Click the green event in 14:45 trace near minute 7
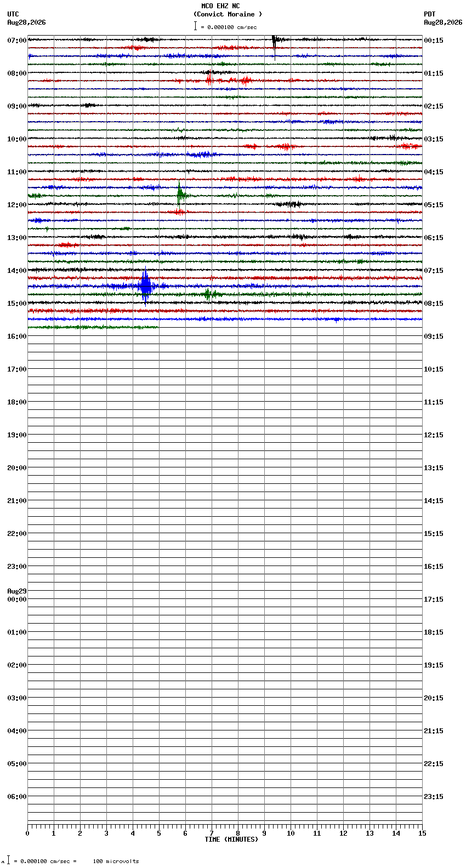The height and width of the screenshot is (868, 466). [208, 294]
